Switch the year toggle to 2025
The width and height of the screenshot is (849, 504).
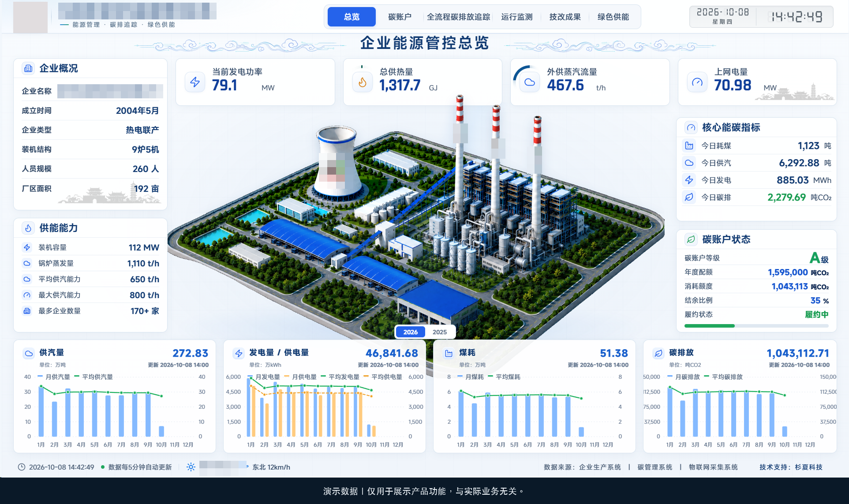[x=440, y=332]
